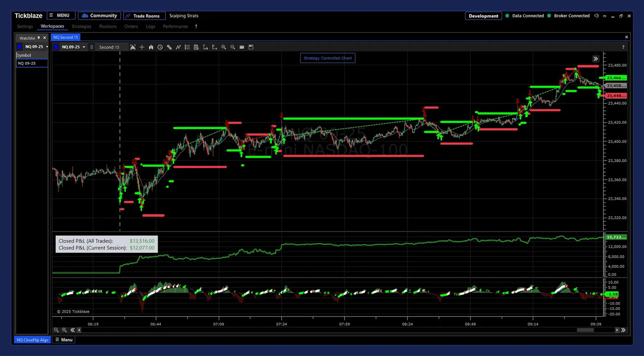The height and width of the screenshot is (356, 644).
Task: Click the red 23,448 price axis marker
Action: [x=616, y=96]
